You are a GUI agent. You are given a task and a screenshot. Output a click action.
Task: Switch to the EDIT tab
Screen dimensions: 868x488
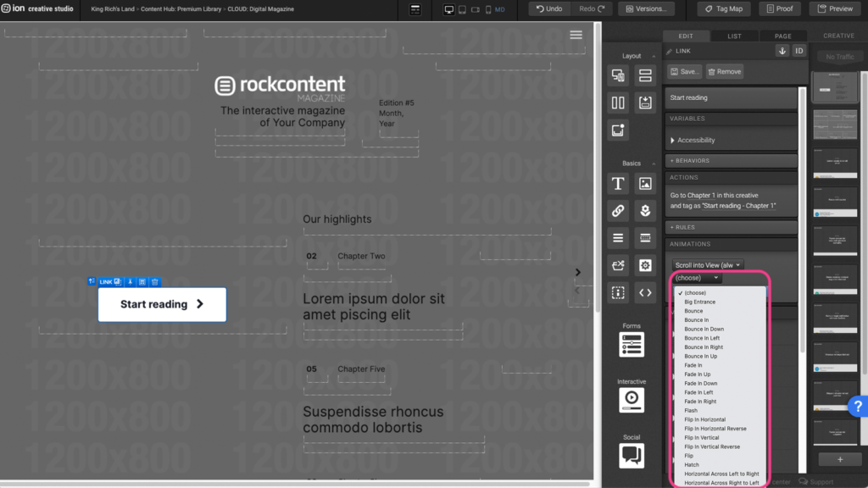click(x=686, y=36)
